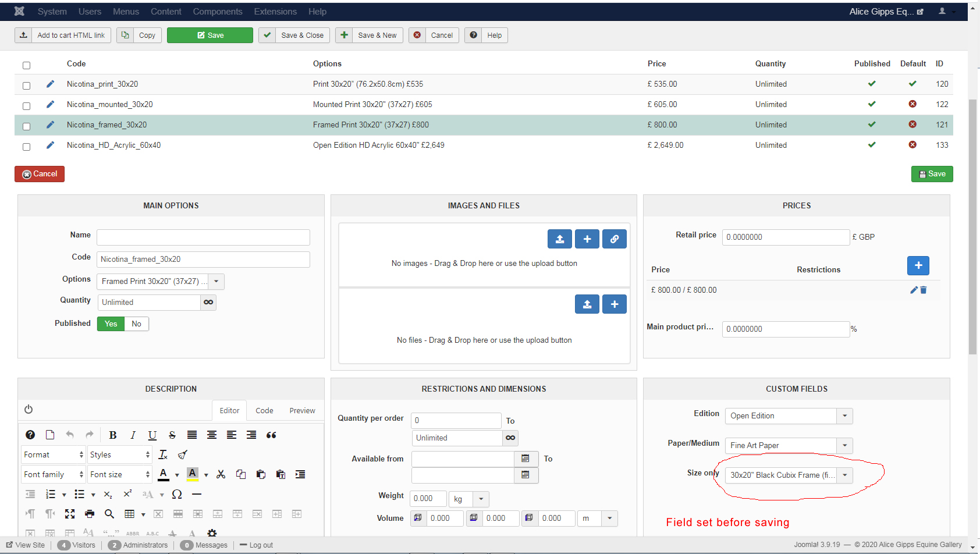
Task: Toggle the editor power icon
Action: coord(29,410)
